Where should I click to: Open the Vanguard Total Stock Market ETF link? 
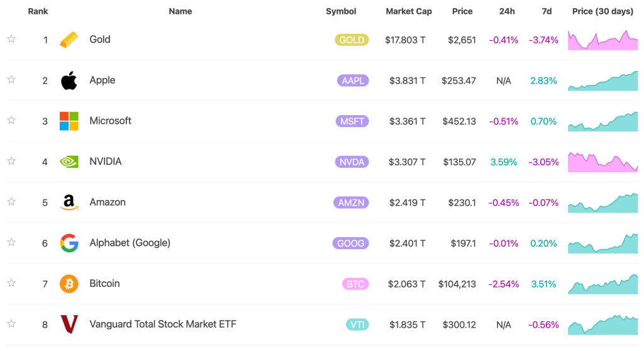pyautogui.click(x=162, y=325)
